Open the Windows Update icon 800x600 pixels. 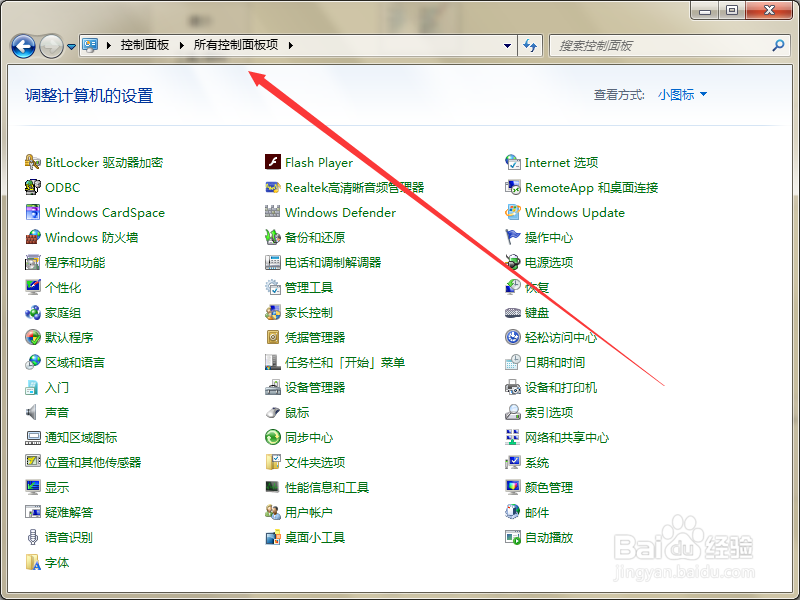512,212
